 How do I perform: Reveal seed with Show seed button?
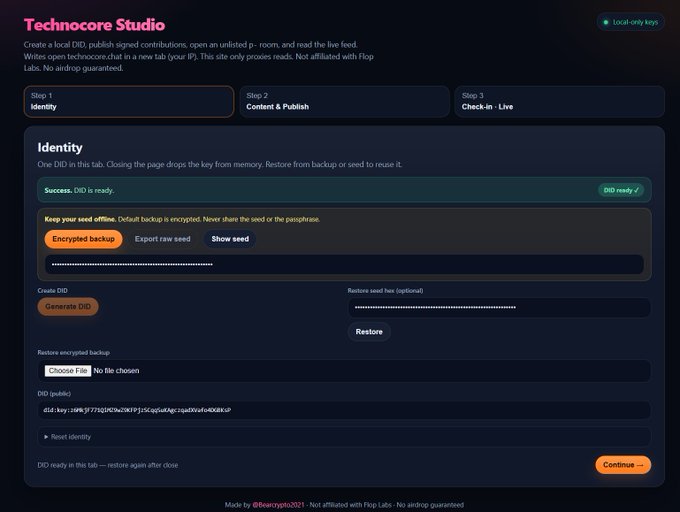230,239
